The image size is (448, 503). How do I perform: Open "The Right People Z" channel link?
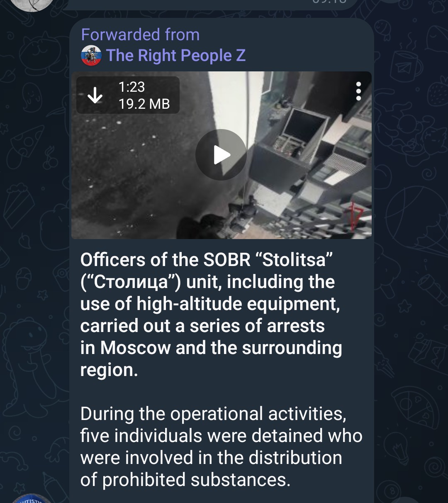coord(176,56)
